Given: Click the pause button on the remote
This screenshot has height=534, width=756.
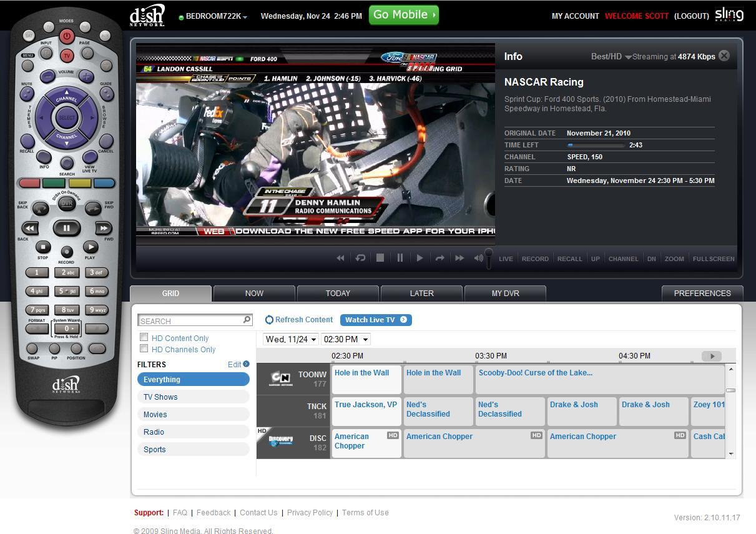Looking at the screenshot, I should 66,229.
